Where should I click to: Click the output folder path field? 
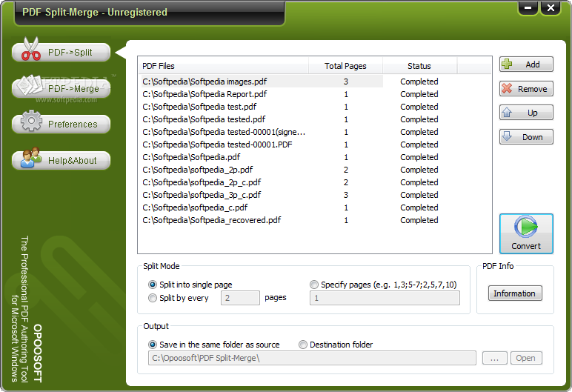point(312,358)
